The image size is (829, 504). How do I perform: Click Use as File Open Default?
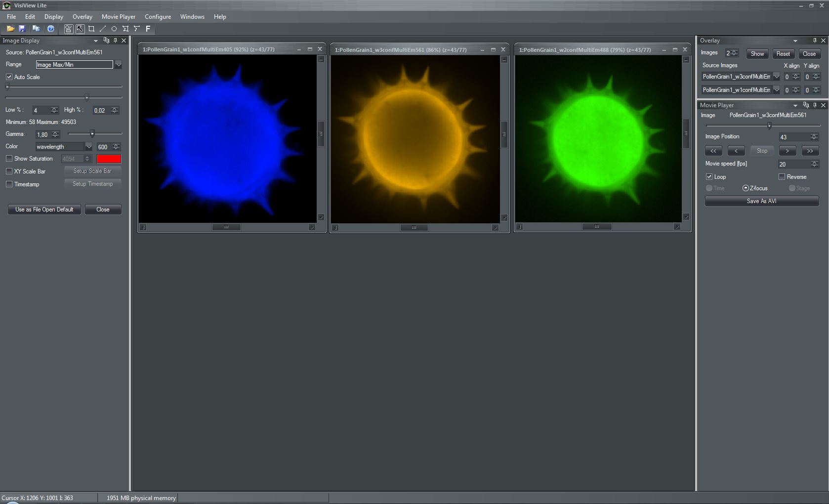point(44,210)
